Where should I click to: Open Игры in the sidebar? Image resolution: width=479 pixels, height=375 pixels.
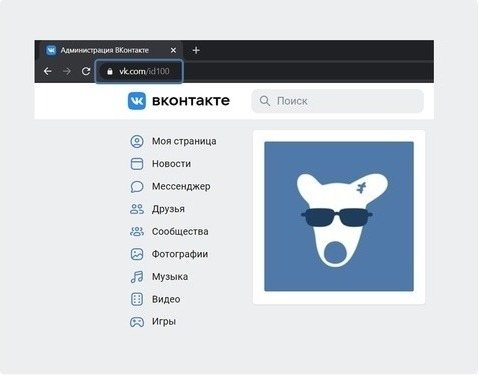pyautogui.click(x=164, y=322)
